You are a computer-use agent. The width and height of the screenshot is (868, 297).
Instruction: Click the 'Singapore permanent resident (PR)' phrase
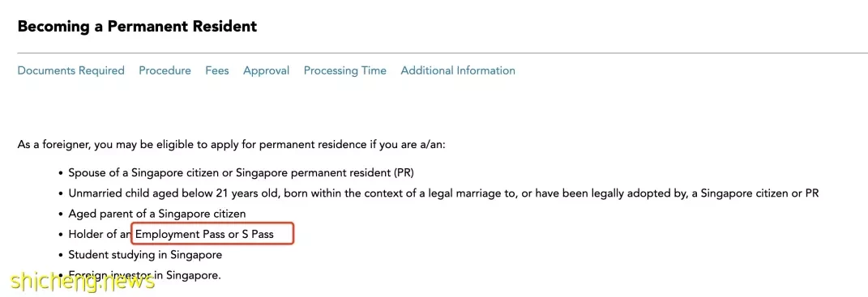coord(325,172)
